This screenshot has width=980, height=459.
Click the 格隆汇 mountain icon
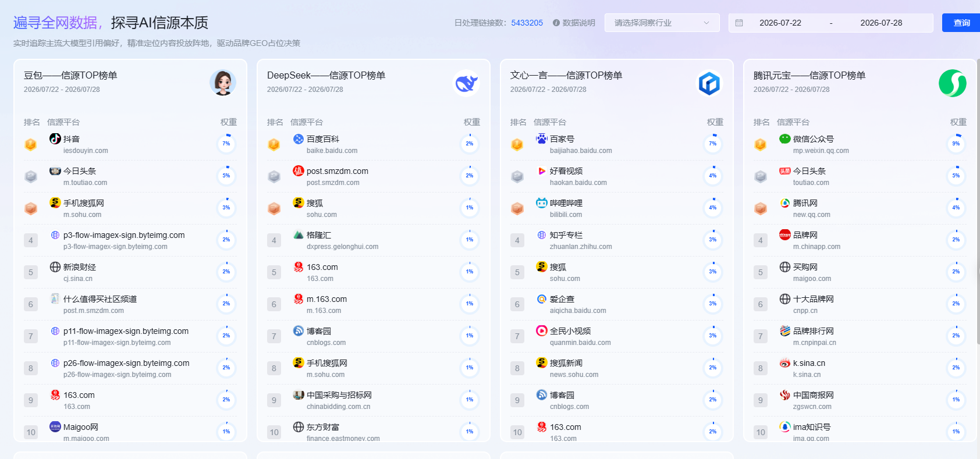(299, 234)
